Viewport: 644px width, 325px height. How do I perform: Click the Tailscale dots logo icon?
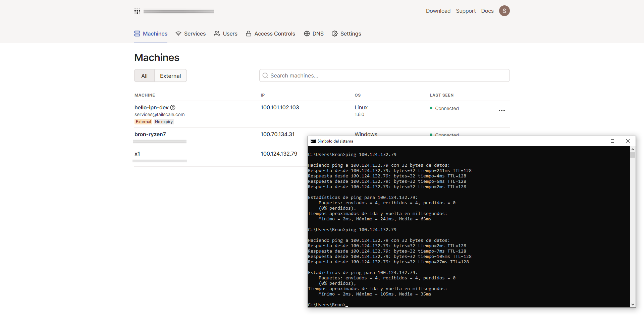tap(137, 11)
